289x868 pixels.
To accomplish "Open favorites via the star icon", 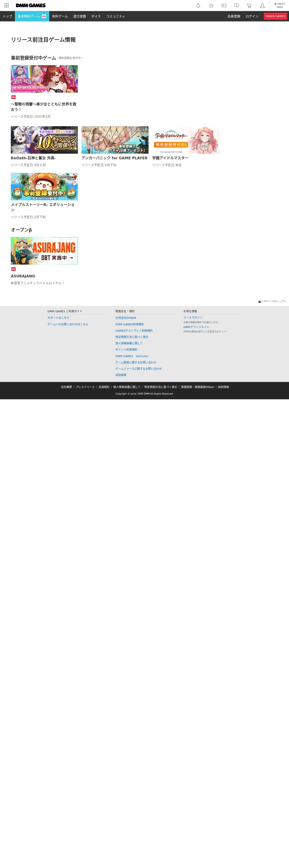I will [211, 5].
